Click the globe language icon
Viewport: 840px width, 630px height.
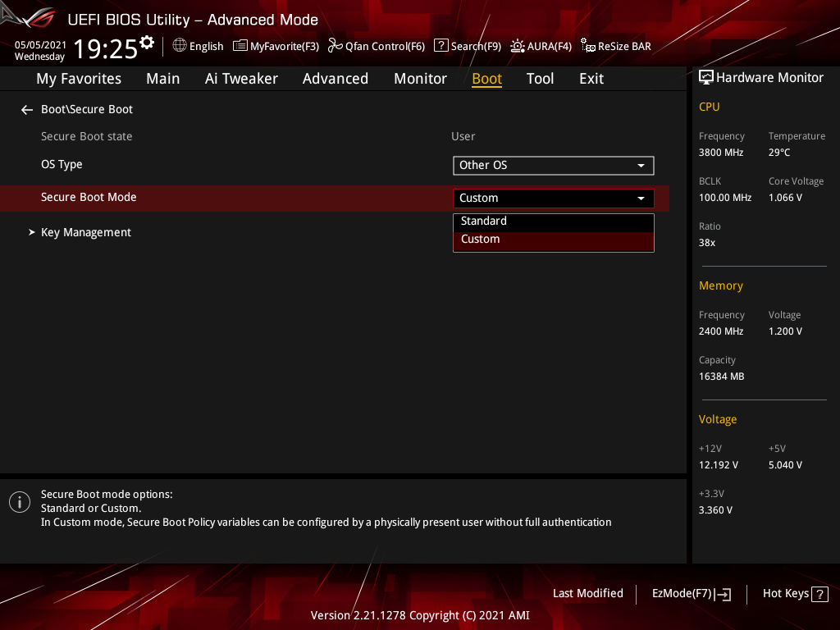click(x=180, y=46)
